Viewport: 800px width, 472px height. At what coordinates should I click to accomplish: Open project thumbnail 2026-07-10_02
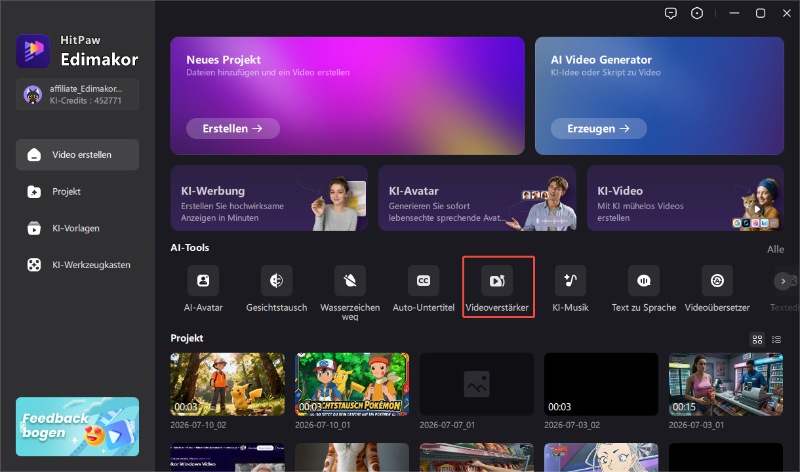[228, 384]
